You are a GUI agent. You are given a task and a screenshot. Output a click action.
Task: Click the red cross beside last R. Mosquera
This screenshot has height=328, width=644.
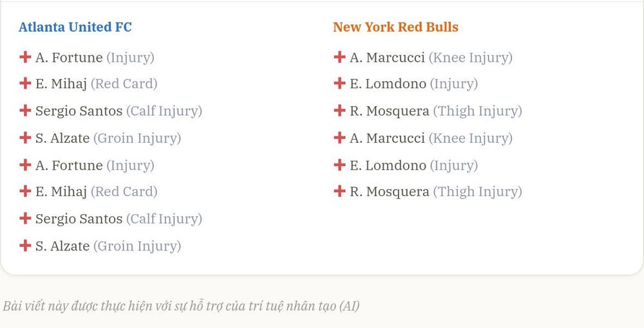(339, 191)
